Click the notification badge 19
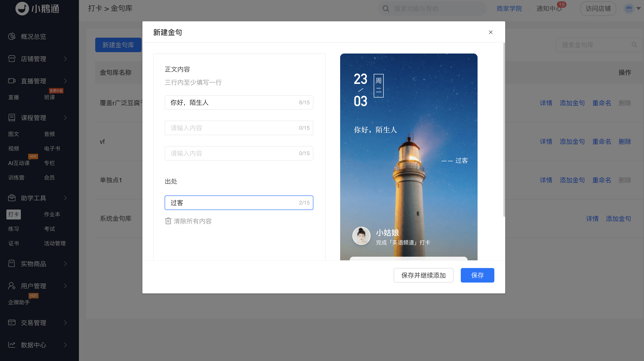Image resolution: width=644 pixels, height=361 pixels. click(x=561, y=5)
